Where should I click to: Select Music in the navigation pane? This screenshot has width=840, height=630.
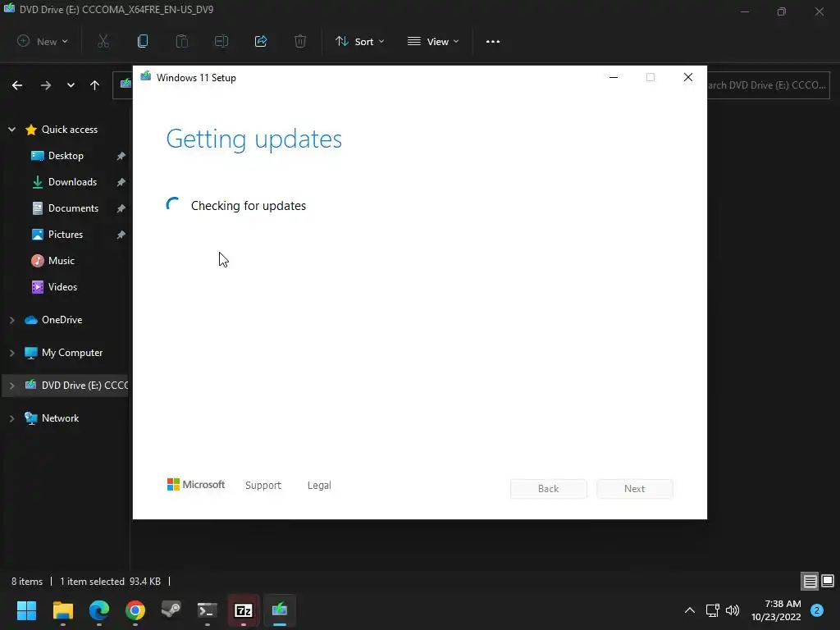(61, 260)
